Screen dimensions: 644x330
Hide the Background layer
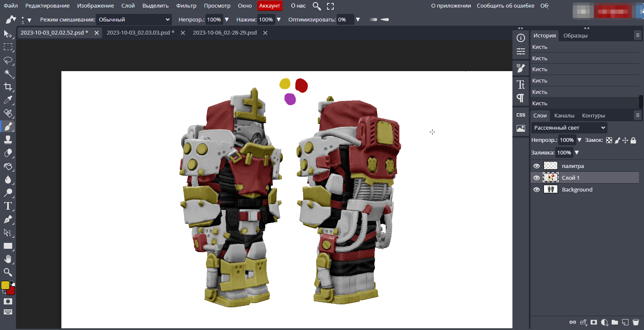tap(536, 189)
